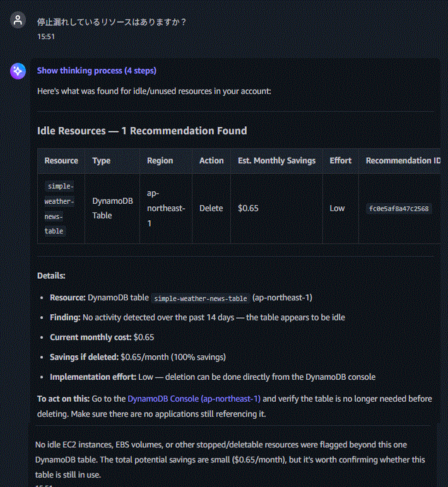The width and height of the screenshot is (448, 487).
Task: Click the Recommendation ID column header
Action: tap(403, 161)
